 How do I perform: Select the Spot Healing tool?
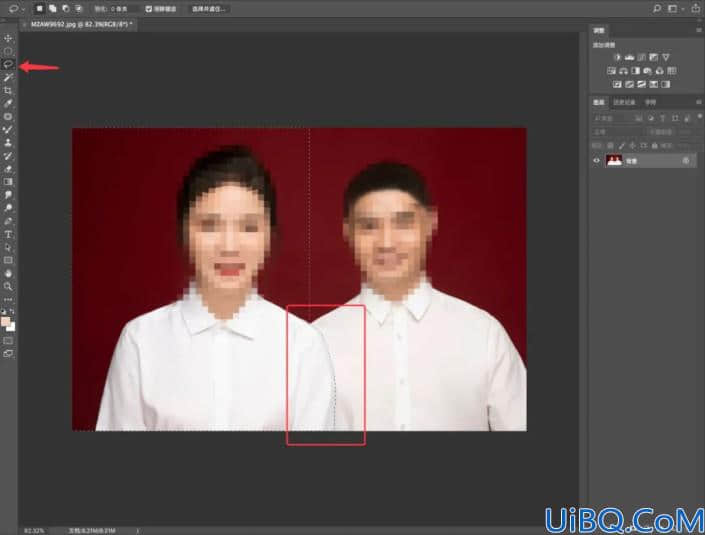click(8, 116)
